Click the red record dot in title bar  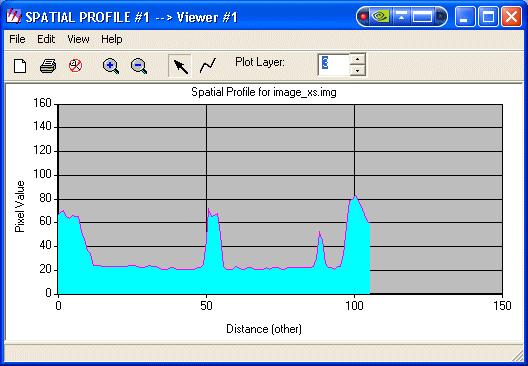pos(363,16)
